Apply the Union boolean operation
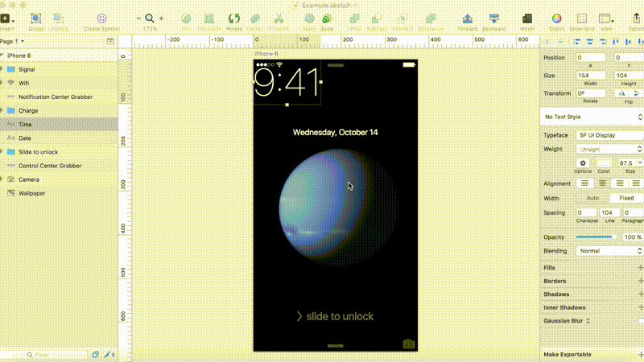Viewport: 644px width, 362px height. point(354,19)
